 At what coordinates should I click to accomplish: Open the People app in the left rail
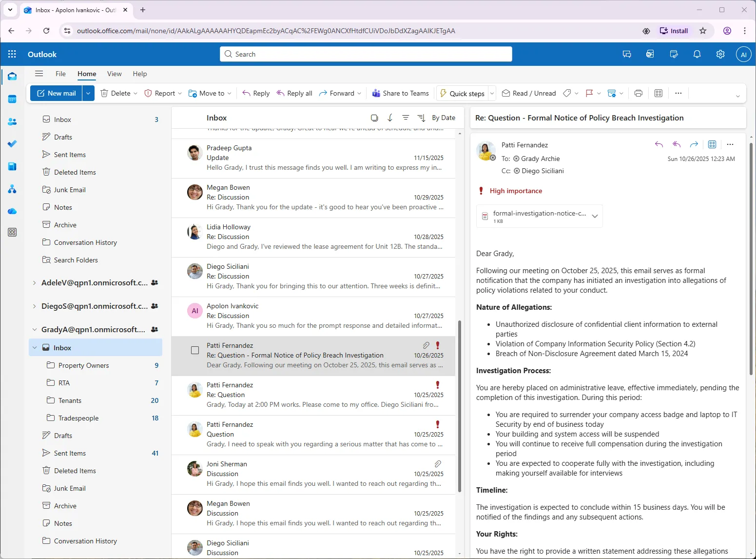12,121
